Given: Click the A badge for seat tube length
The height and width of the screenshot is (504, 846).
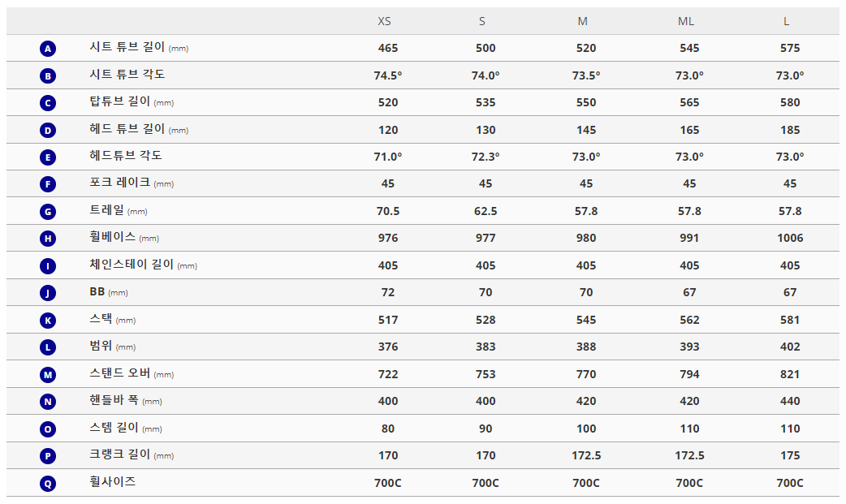Looking at the screenshot, I should 47,50.
